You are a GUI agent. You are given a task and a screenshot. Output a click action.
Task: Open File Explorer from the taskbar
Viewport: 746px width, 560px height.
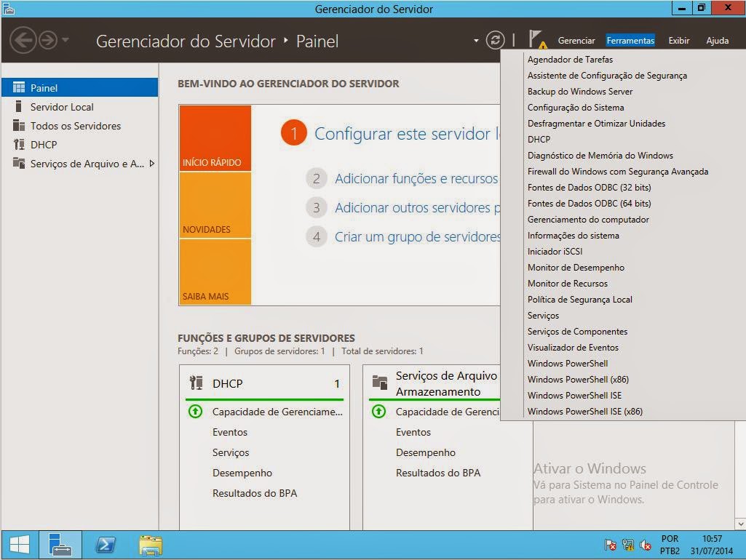(151, 545)
